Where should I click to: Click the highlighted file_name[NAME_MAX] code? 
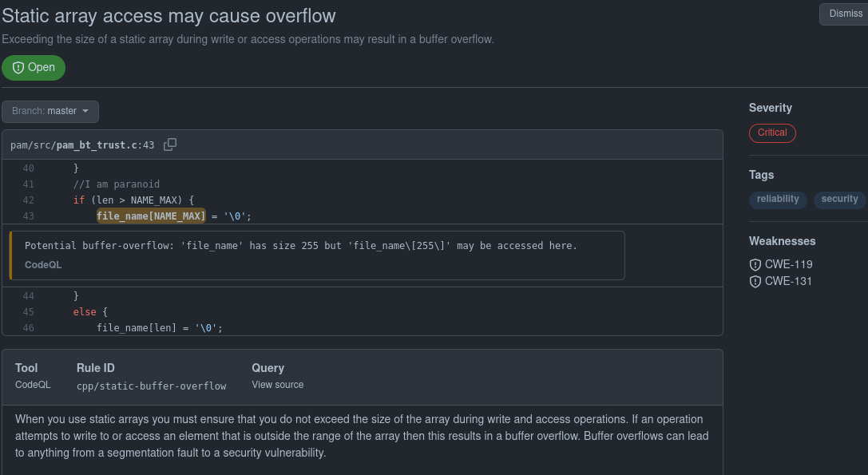[x=150, y=216]
